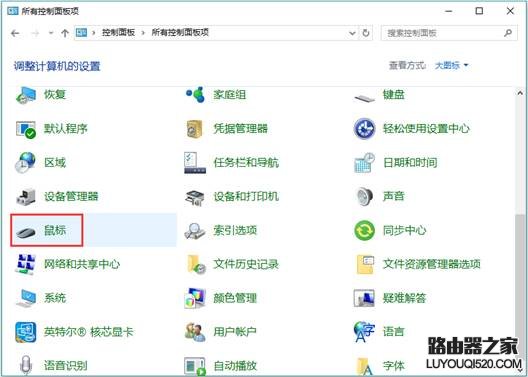Viewport: 528px width, 377px height.
Task: Open the 设备和打印机 printer icon
Action: [x=195, y=198]
